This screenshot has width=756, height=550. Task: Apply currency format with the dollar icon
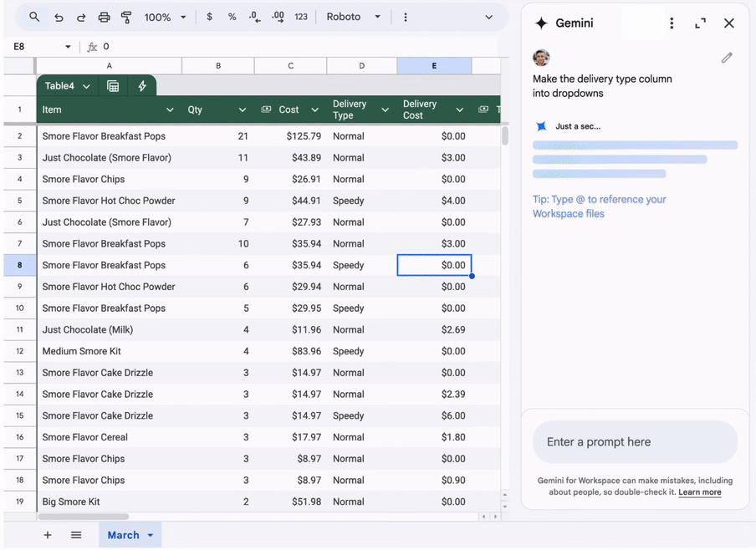[209, 16]
